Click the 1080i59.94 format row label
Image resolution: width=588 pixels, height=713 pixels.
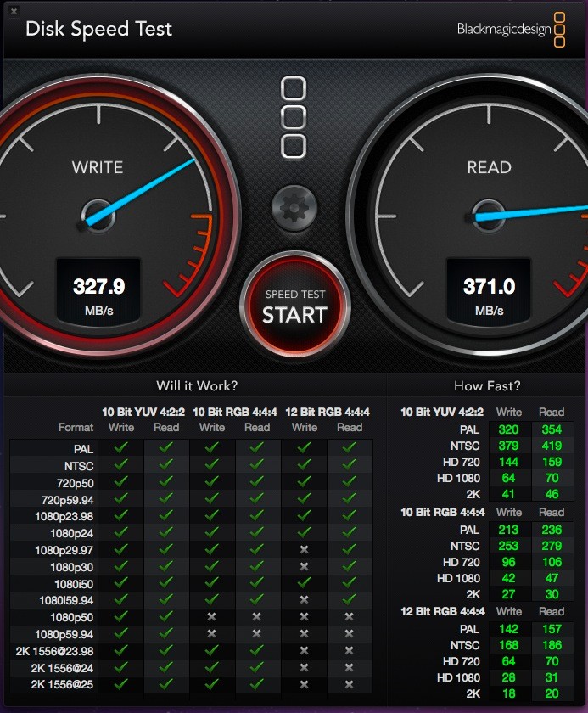click(x=66, y=601)
